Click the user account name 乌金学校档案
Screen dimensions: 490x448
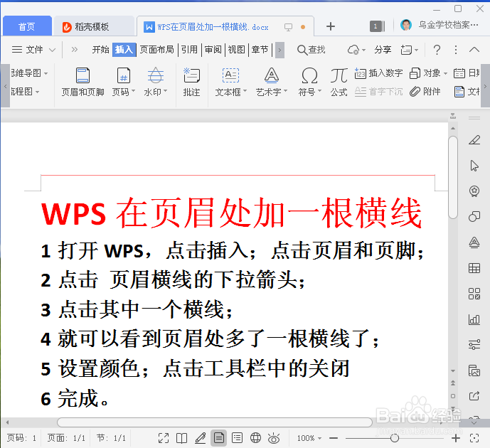click(448, 25)
